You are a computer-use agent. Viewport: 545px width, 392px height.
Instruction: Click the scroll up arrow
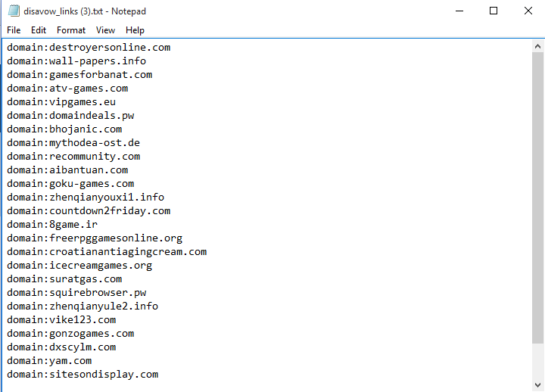point(537,46)
